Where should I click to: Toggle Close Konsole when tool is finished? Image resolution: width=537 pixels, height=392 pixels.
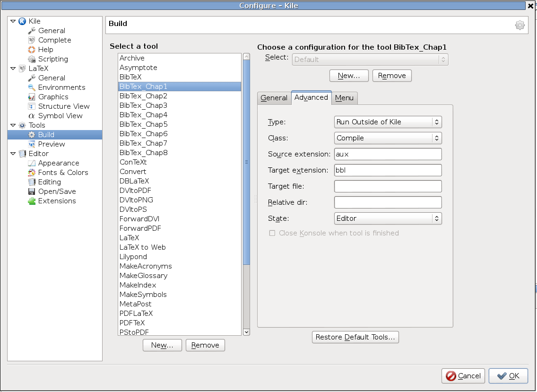pyautogui.click(x=272, y=233)
